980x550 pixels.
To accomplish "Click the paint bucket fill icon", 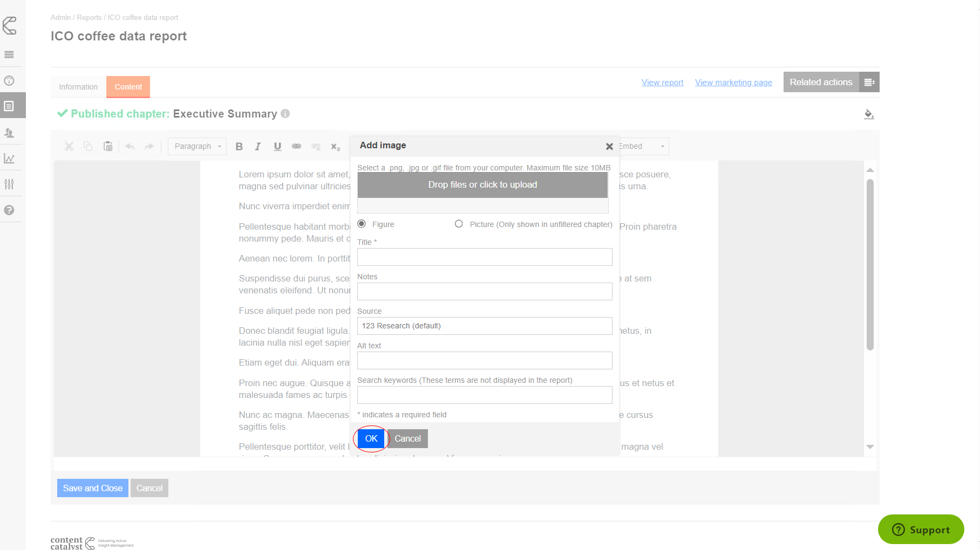I will (868, 114).
